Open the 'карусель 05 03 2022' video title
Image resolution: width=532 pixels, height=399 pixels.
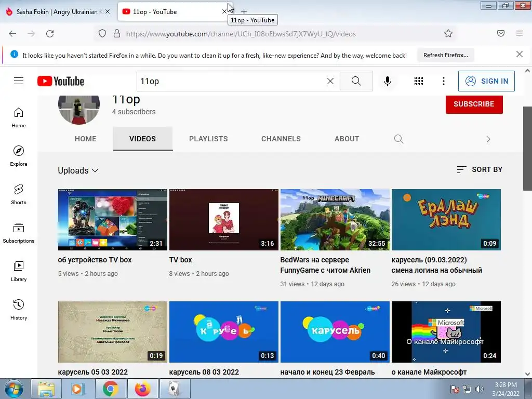pos(93,372)
